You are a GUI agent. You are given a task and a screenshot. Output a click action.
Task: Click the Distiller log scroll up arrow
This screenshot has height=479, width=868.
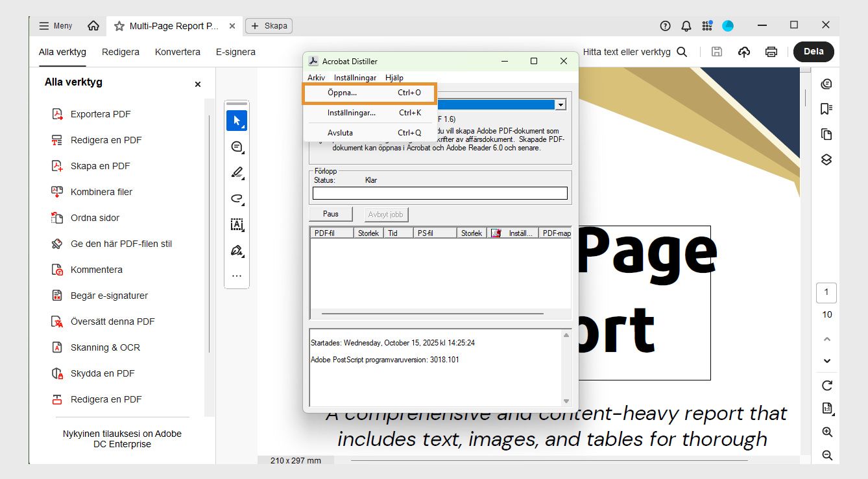(x=566, y=335)
